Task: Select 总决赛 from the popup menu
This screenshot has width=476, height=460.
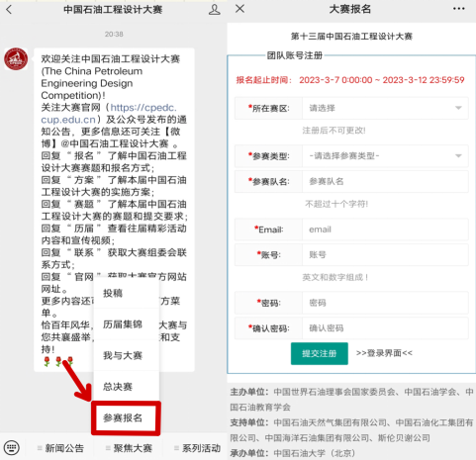Action: pyautogui.click(x=127, y=387)
